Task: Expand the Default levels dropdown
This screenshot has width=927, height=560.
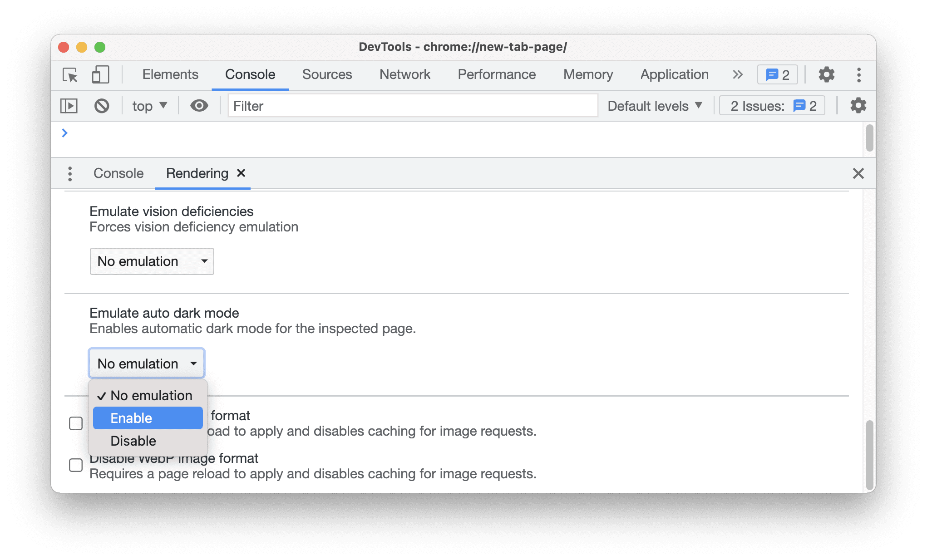Action: tap(654, 105)
